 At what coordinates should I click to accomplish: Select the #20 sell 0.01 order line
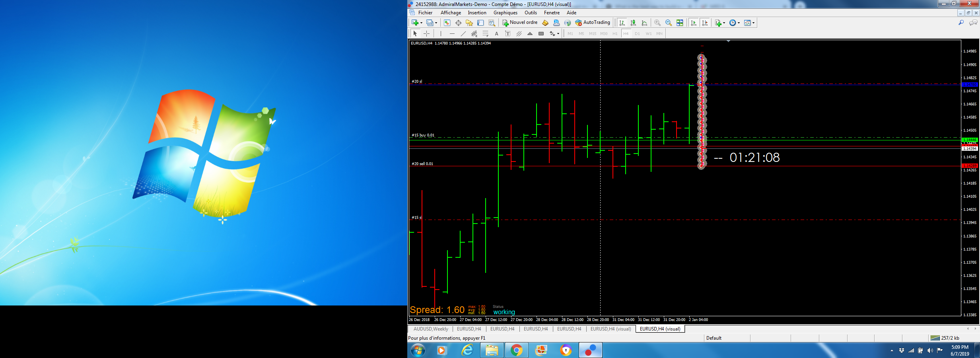[685, 166]
